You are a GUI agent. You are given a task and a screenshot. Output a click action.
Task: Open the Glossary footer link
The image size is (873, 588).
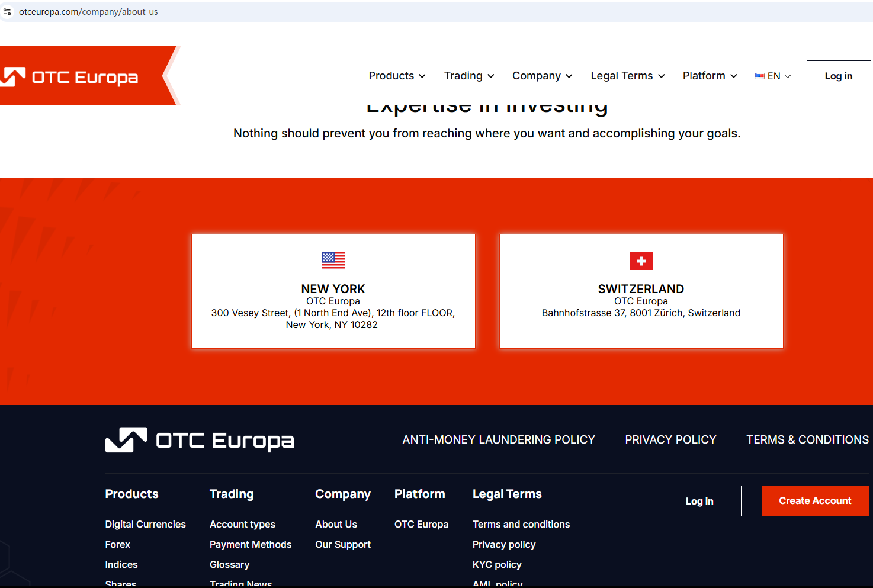point(229,565)
